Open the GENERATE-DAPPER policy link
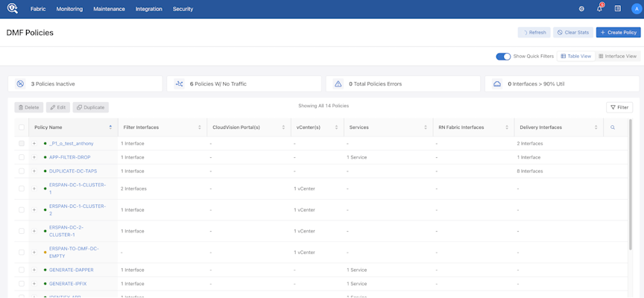The image size is (644, 298). click(71, 270)
